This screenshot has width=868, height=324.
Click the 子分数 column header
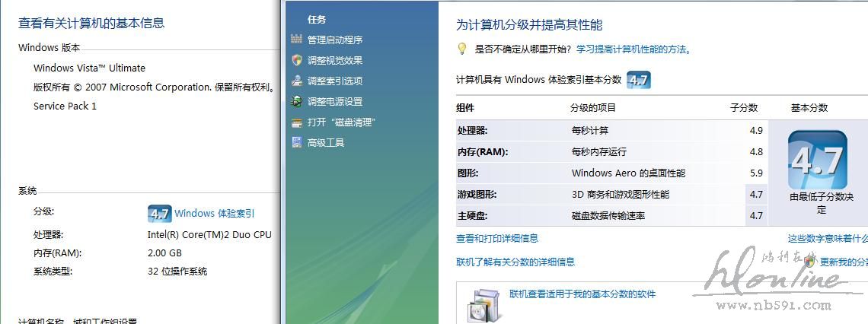[x=744, y=108]
